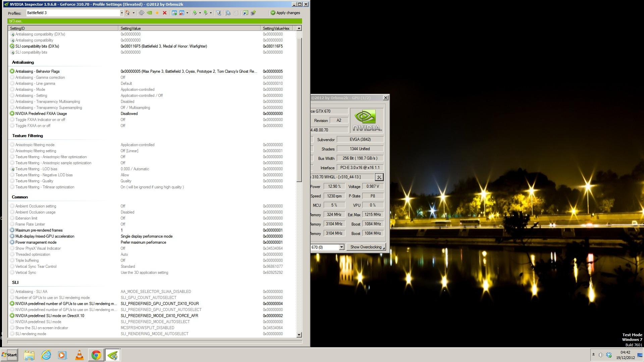Viewport: 644px width, 362px height.
Task: Open driver profile settings wrench icon
Action: tap(379, 177)
